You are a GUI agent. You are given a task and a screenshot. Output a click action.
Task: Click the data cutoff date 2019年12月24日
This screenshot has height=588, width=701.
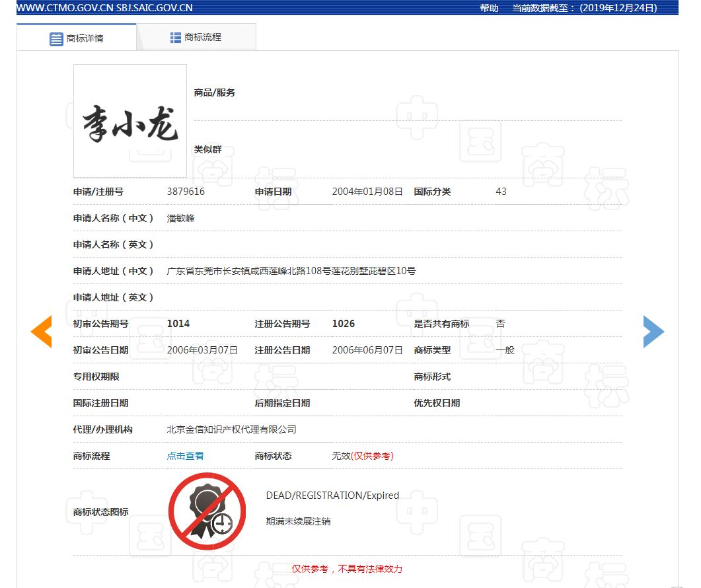coord(618,8)
